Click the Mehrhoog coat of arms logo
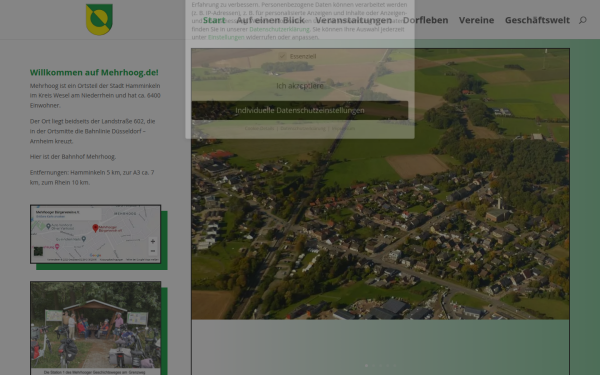The height and width of the screenshot is (375, 600). pyautogui.click(x=99, y=20)
